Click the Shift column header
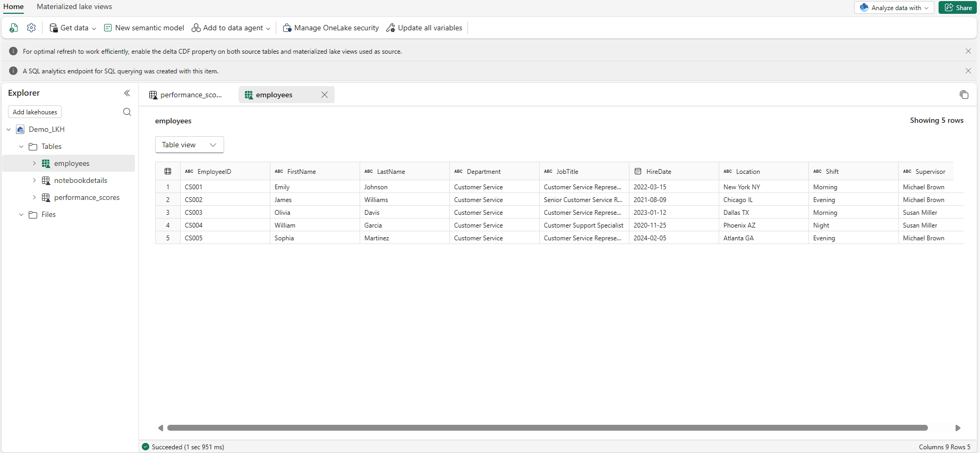 point(853,171)
